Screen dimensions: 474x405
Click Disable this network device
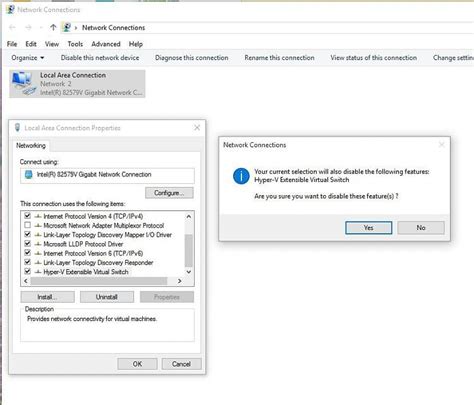pos(100,58)
